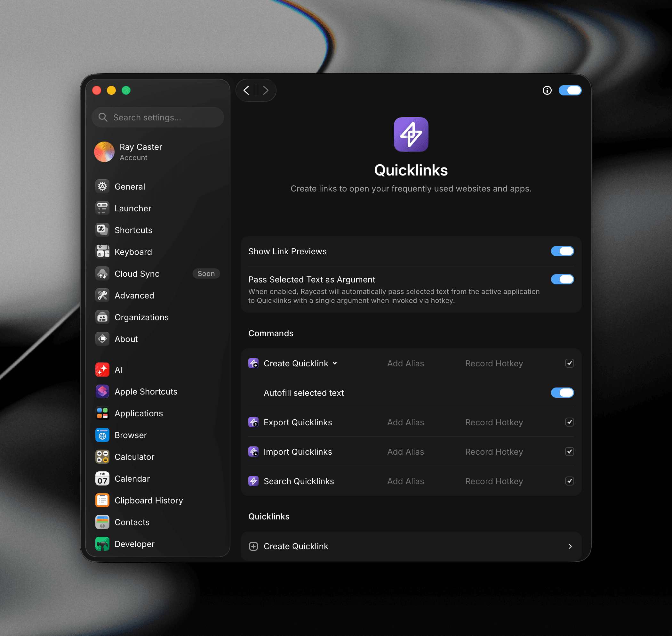
Task: Click the large purple Quicklinks logo
Action: pos(411,134)
